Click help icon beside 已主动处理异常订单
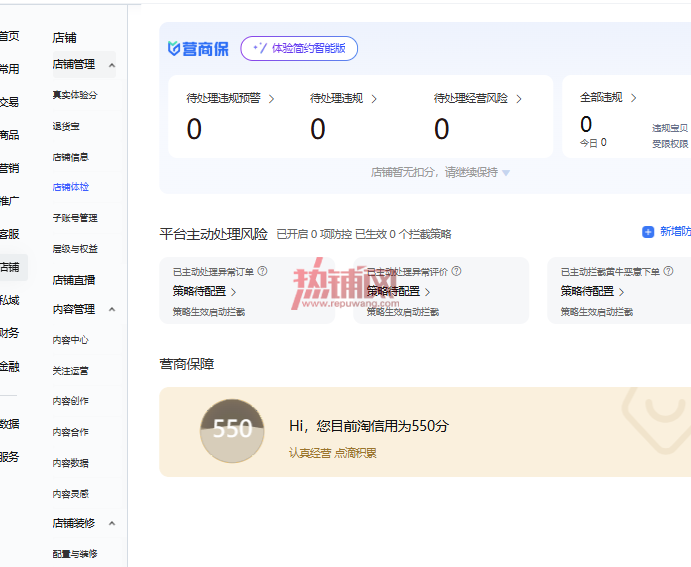The height and width of the screenshot is (567, 691). [262, 271]
